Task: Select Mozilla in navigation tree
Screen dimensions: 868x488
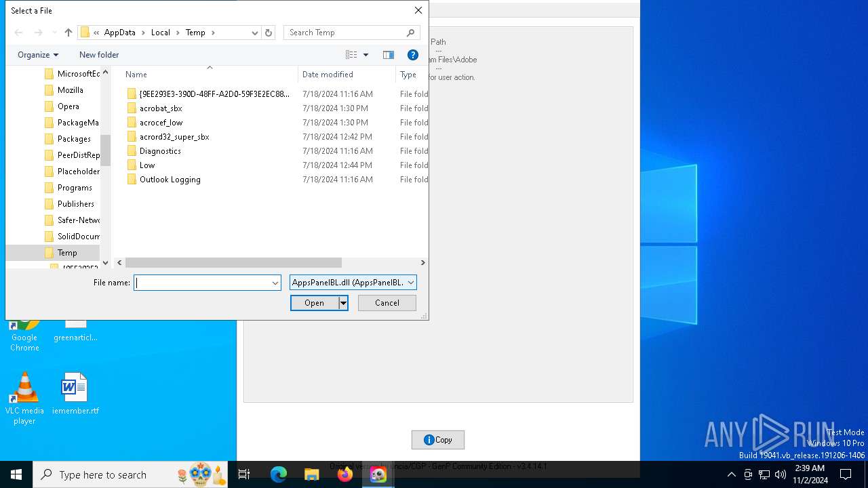Action: (x=70, y=90)
